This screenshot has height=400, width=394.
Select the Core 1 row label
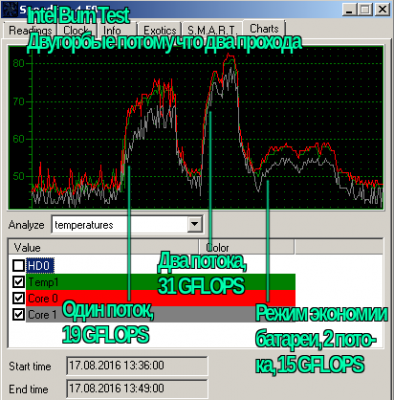(42, 314)
